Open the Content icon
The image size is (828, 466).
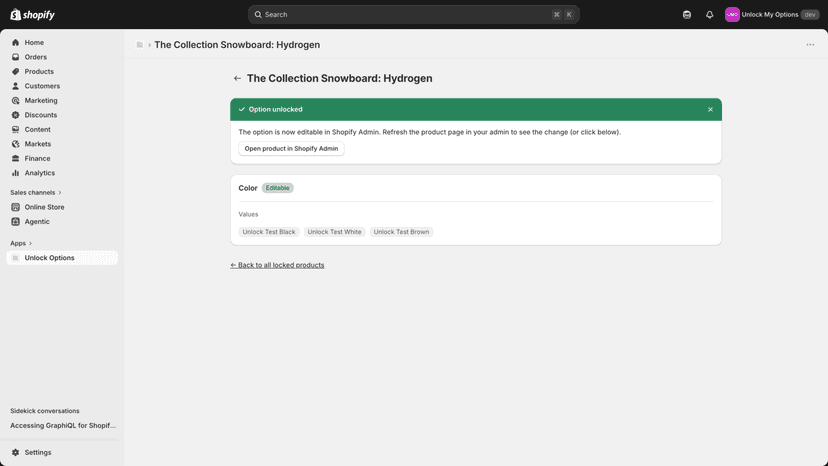click(x=15, y=129)
